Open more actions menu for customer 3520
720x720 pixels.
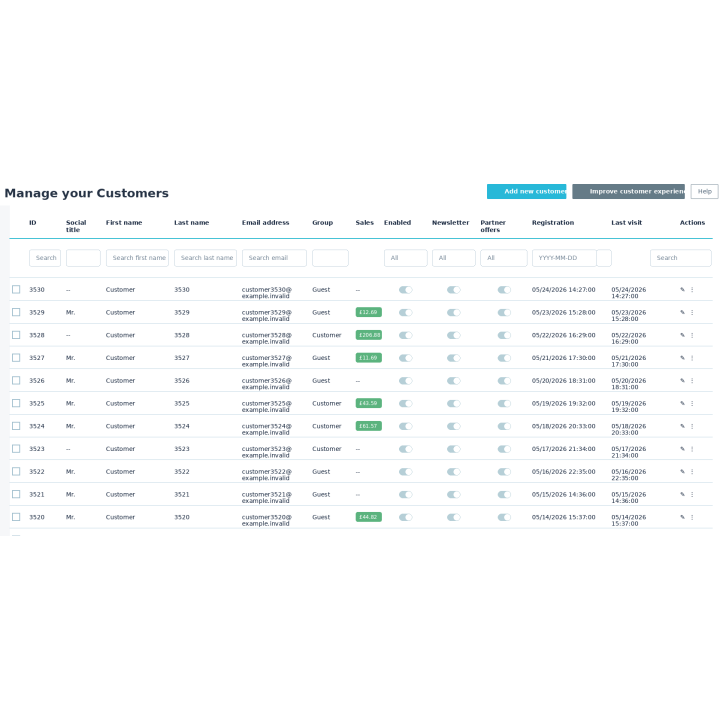692,517
